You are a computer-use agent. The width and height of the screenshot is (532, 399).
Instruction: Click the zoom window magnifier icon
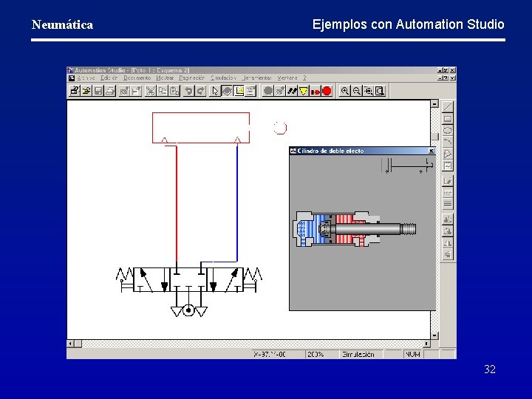coord(369,91)
